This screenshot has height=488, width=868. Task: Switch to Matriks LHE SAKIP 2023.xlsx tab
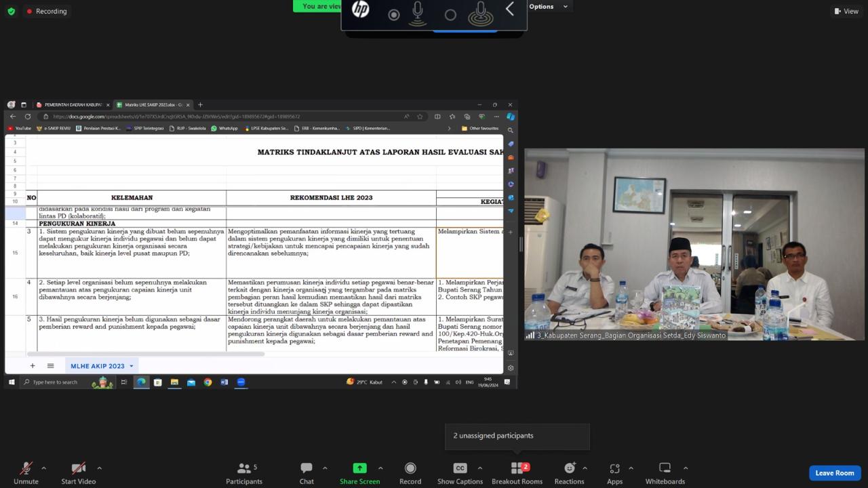pos(153,105)
